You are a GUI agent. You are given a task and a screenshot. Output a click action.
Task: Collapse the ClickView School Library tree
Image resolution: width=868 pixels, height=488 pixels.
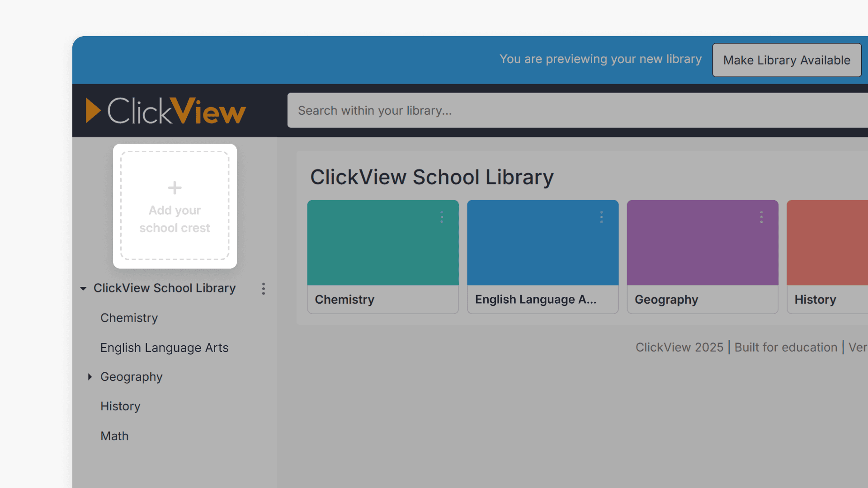point(83,288)
